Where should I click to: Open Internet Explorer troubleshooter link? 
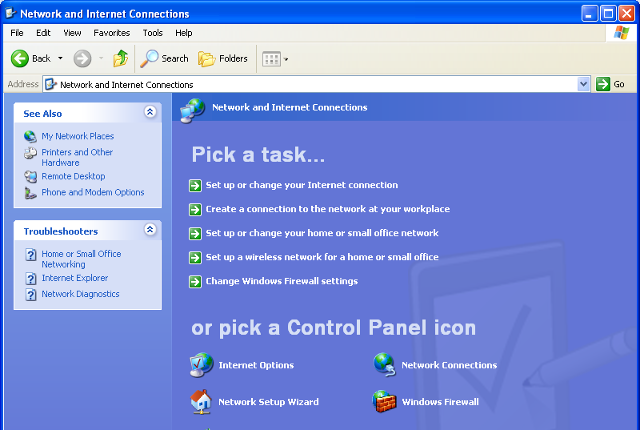[75, 278]
